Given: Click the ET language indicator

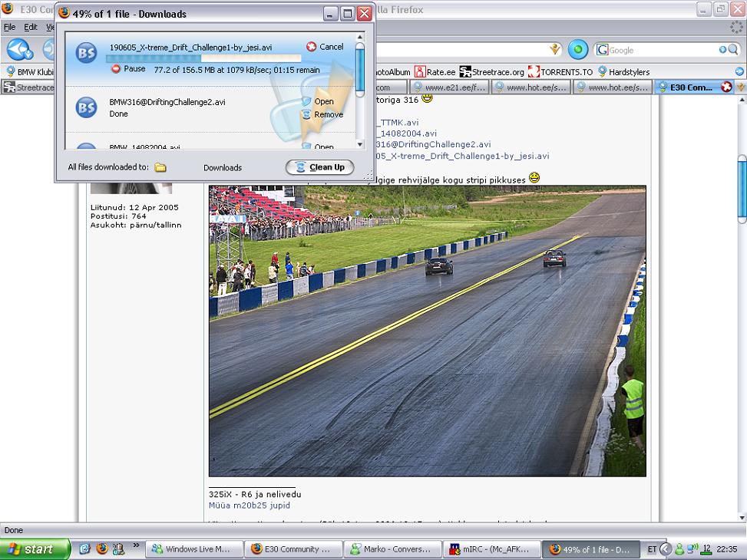Looking at the screenshot, I should coord(652,549).
